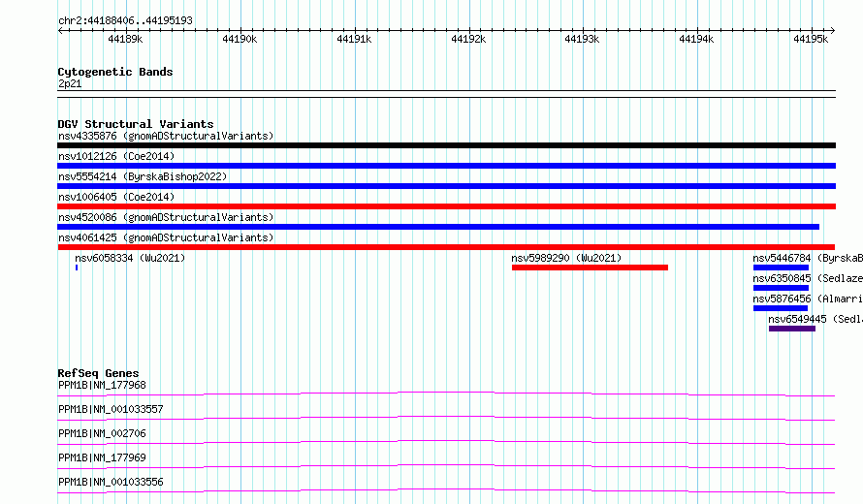Open the nsv6058334 (Wu2021) label

(130, 258)
